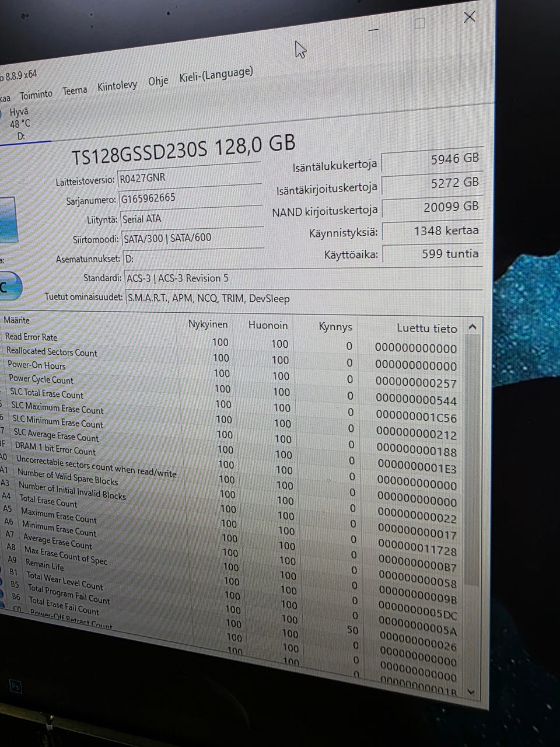The width and height of the screenshot is (560, 747).
Task: Click the Tuetut ominaisuudet field with S.M.A.R.T.
Action: tap(304, 298)
